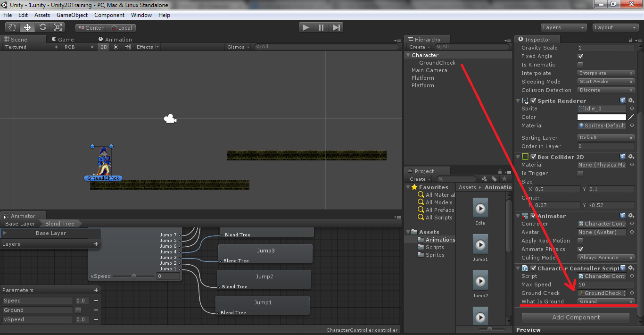Open Ground Check object picker circle

click(632, 293)
